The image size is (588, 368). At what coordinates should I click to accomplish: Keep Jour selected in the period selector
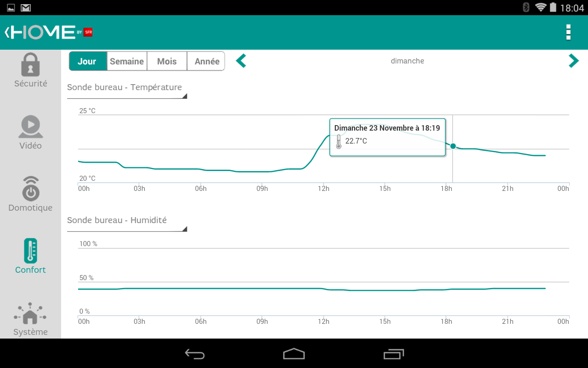(88, 61)
